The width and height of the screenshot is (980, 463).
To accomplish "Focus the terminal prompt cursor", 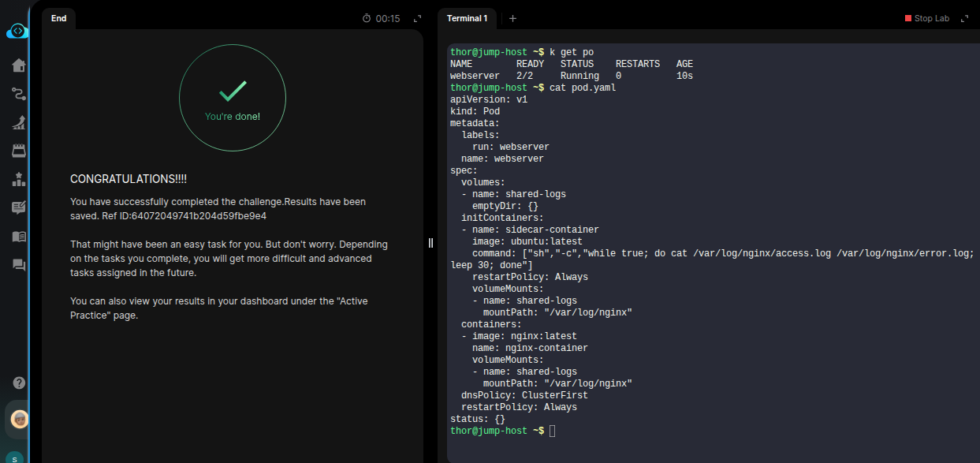I will coord(552,431).
